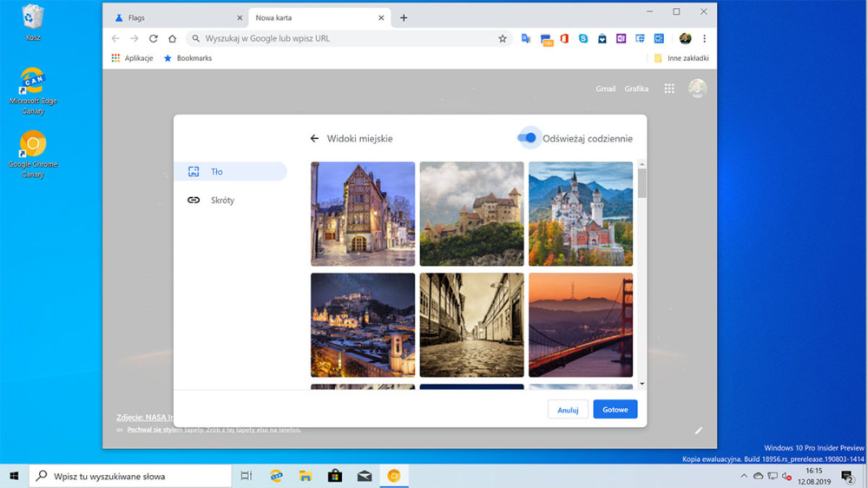The image size is (868, 488).
Task: Click the dialog scrollbar down arrow
Action: click(x=642, y=384)
